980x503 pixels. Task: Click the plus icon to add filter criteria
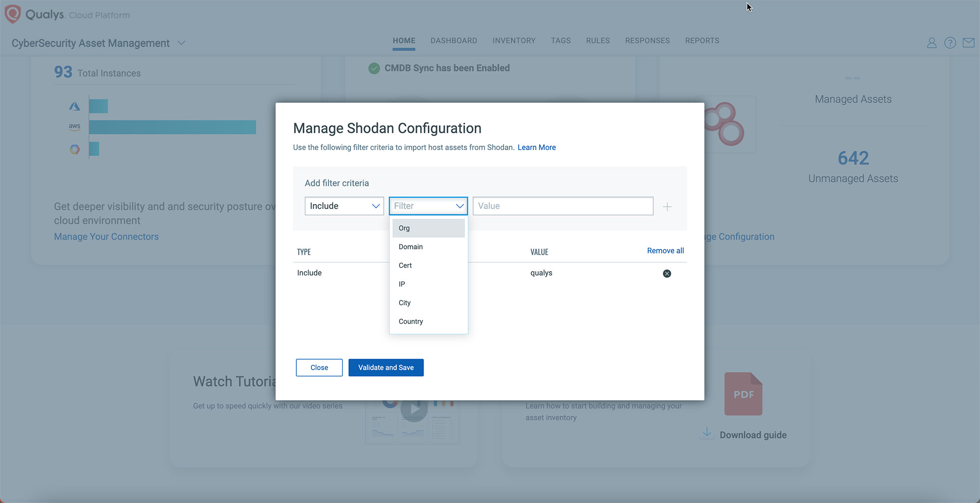coord(668,206)
